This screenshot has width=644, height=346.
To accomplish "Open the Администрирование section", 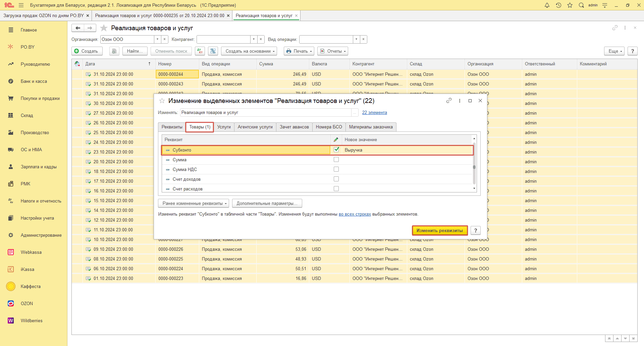I will coord(41,235).
